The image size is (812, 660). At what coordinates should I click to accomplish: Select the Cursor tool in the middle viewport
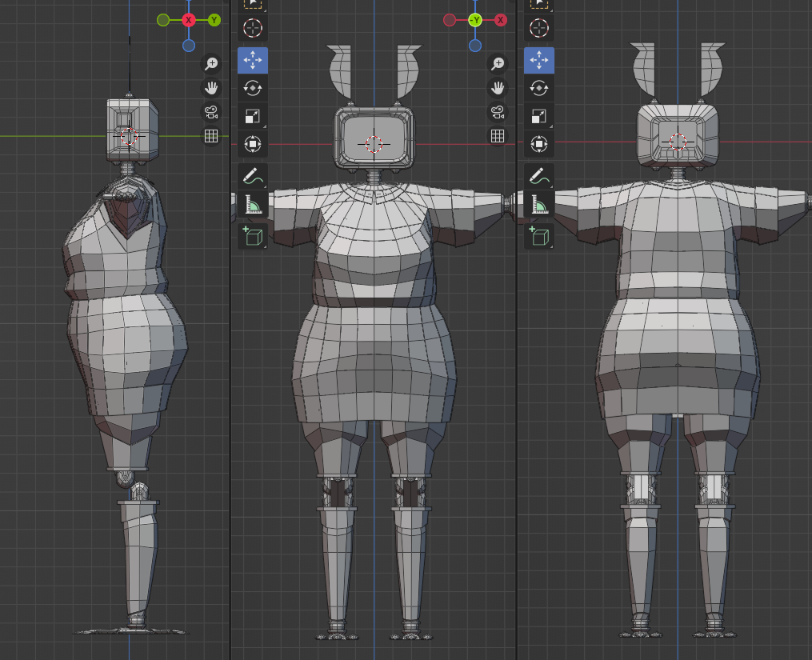[x=253, y=29]
